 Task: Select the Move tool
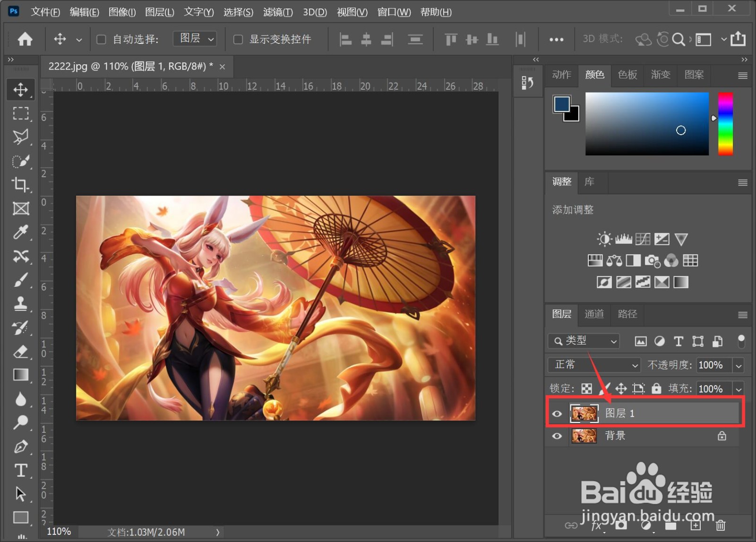[20, 89]
